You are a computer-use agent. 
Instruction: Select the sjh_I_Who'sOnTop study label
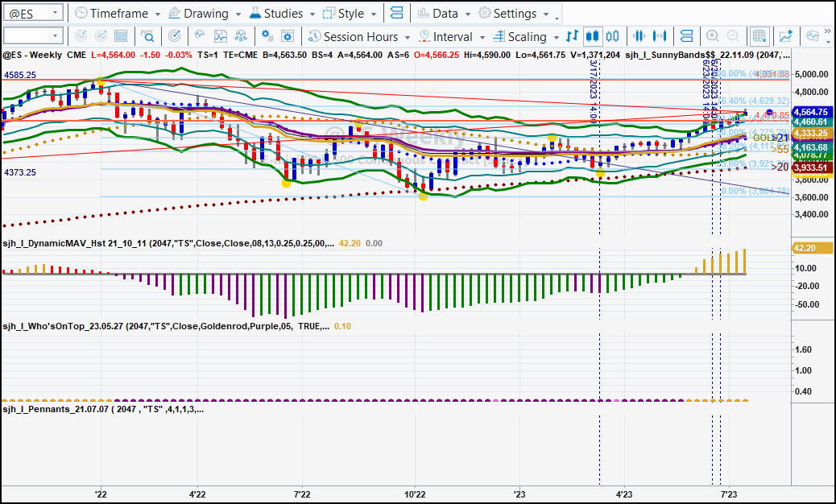coord(166,326)
